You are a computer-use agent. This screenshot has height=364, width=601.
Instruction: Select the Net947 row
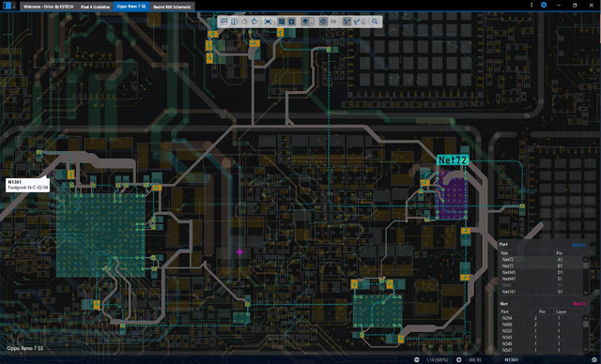541,279
